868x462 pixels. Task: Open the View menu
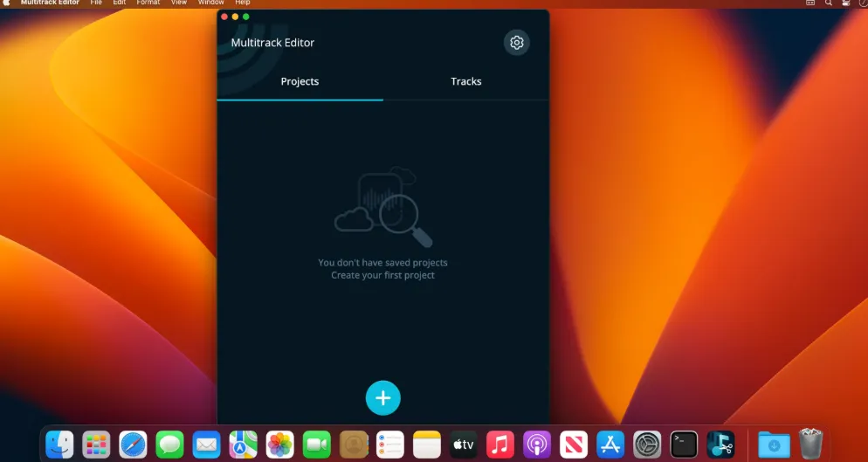(179, 3)
